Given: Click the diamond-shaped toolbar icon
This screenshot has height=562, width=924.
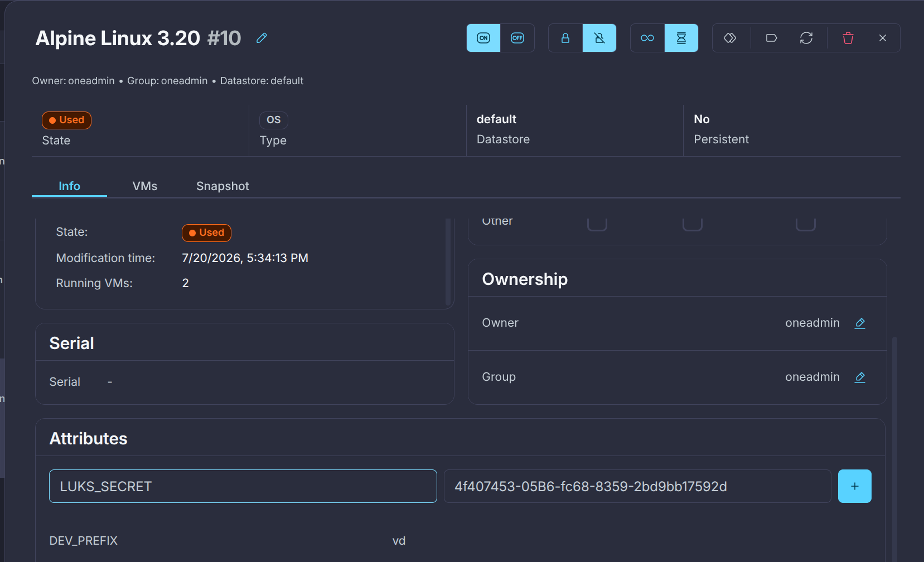Looking at the screenshot, I should pos(730,38).
